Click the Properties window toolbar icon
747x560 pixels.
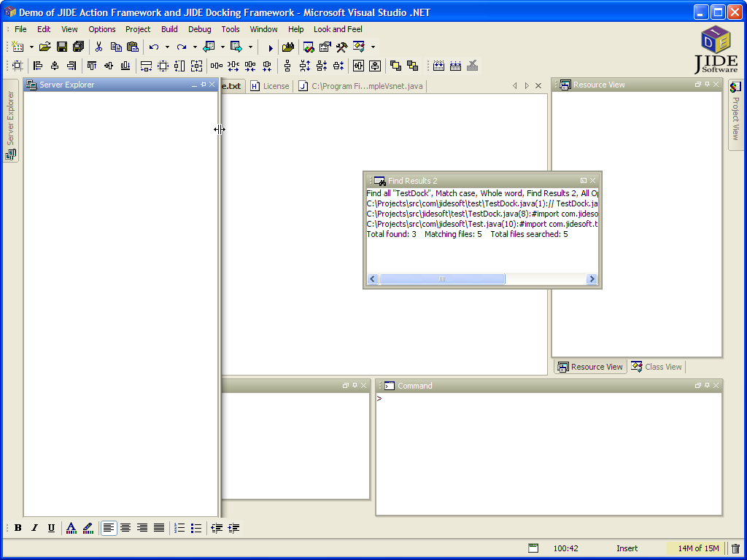tap(325, 47)
